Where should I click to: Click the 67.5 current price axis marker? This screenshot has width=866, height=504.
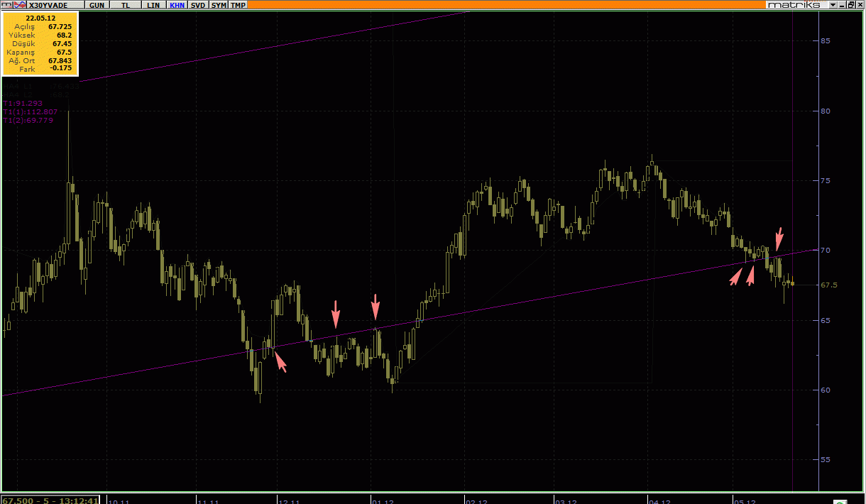tap(828, 285)
